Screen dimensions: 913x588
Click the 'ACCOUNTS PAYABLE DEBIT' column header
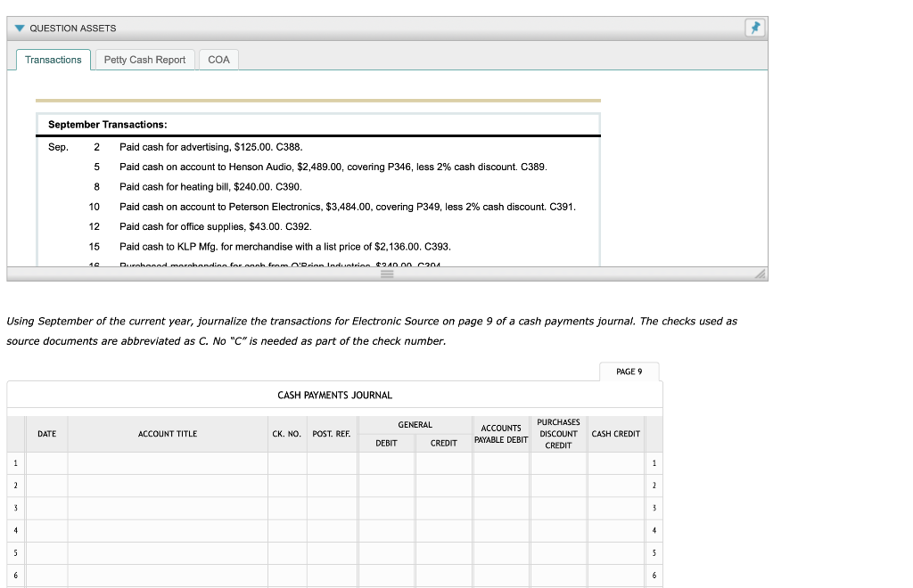(501, 434)
